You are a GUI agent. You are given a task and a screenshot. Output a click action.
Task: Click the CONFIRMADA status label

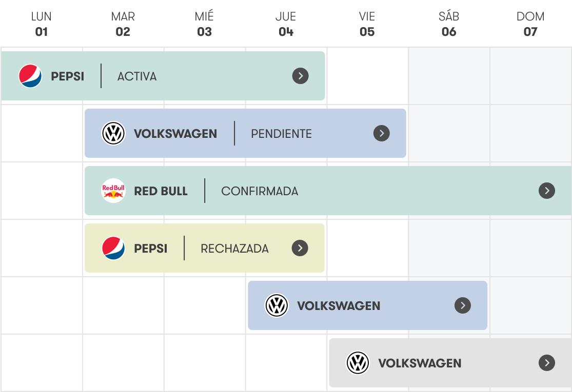(260, 191)
